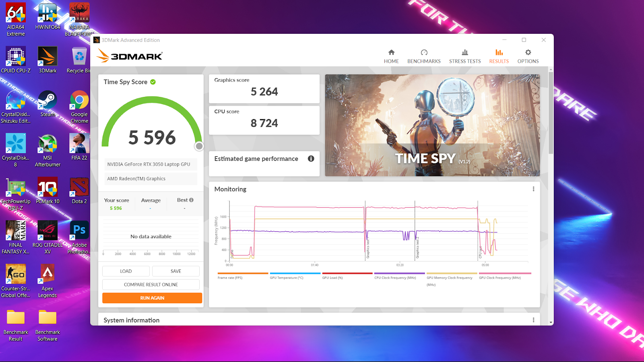Click the orange RUN AGAIN button

[152, 298]
